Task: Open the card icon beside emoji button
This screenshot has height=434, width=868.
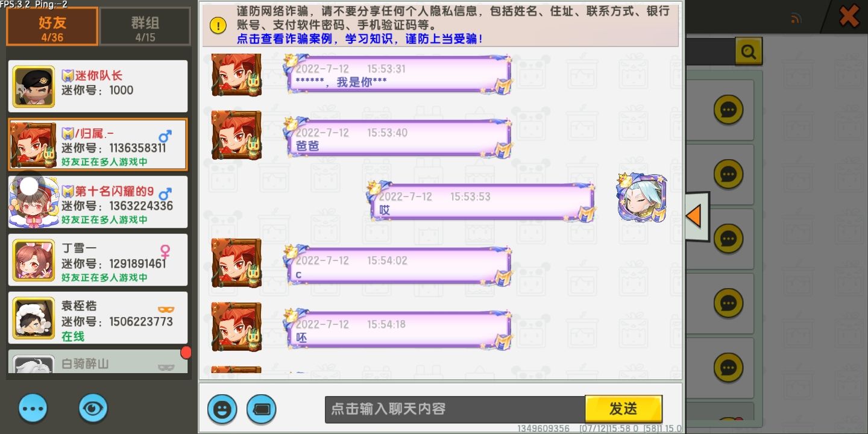Action: pyautogui.click(x=262, y=410)
